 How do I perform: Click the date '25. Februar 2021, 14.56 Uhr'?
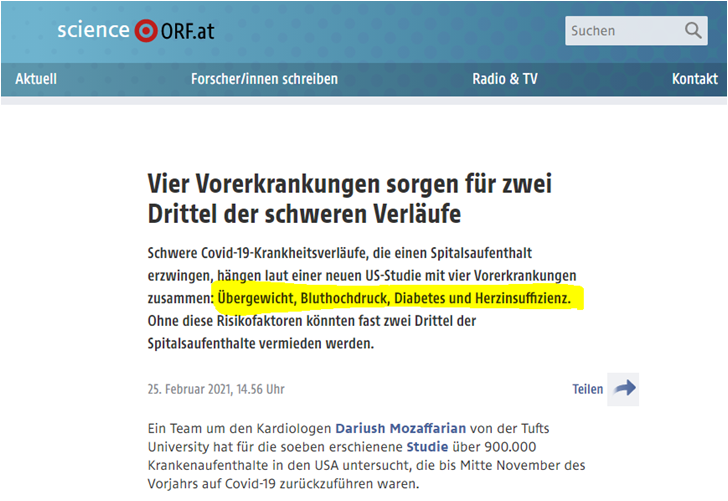(x=216, y=389)
